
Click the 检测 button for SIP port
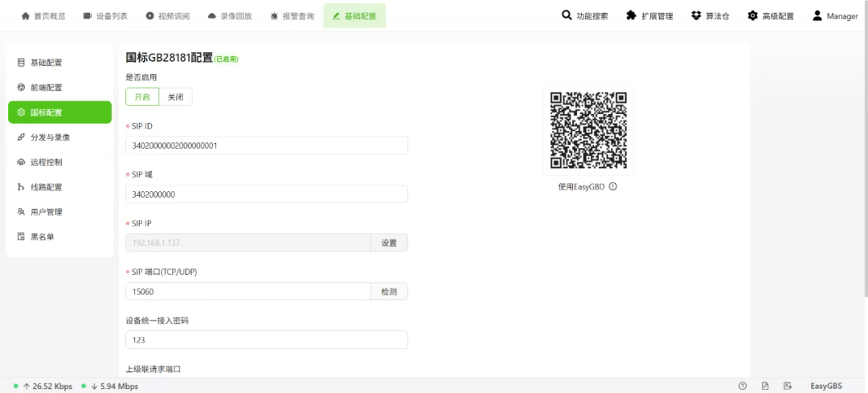coord(389,292)
